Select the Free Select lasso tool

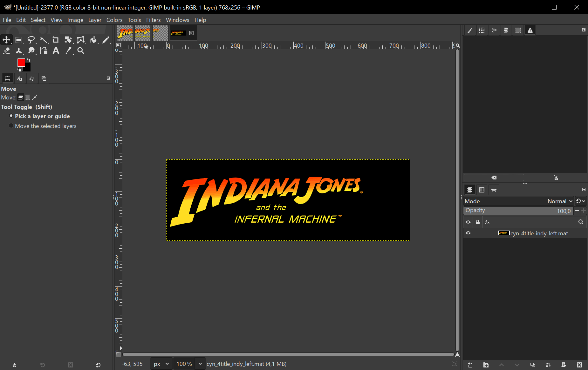coord(31,40)
